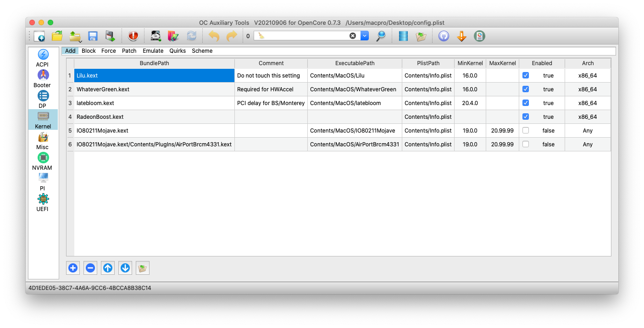
Task: Click the Enabled column header
Action: click(x=542, y=63)
